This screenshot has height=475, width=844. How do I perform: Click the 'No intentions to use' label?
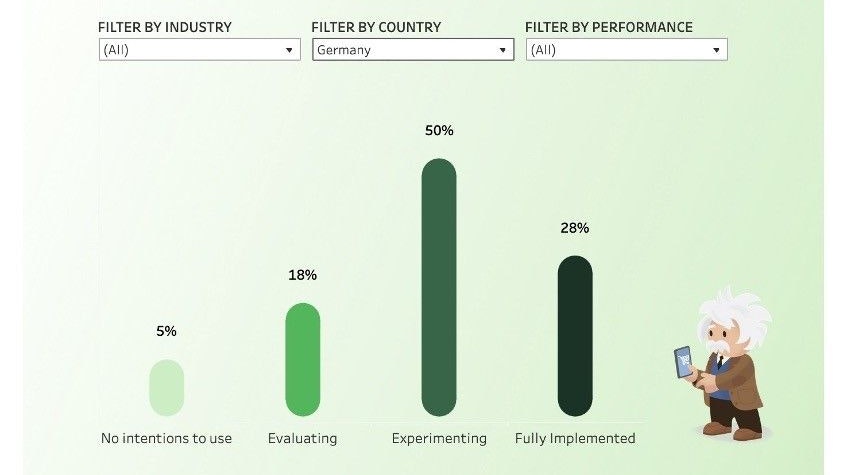click(166, 438)
